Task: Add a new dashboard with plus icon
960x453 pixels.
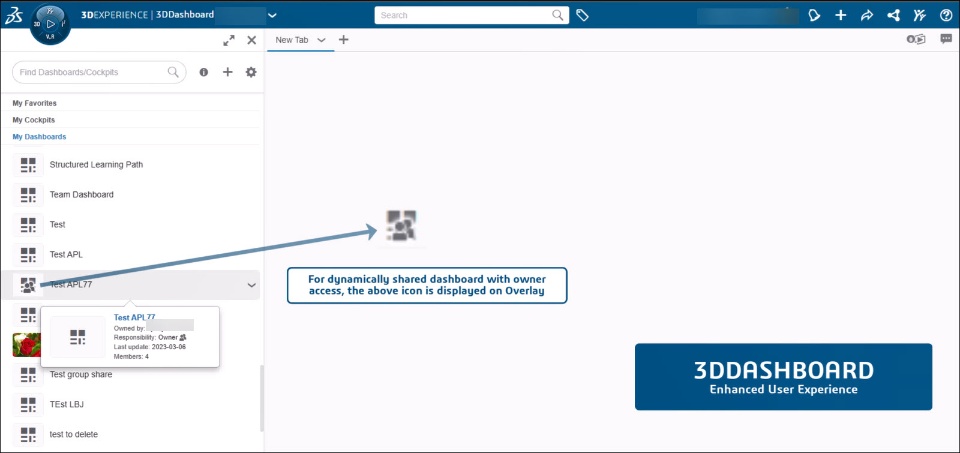Action: 227,72
